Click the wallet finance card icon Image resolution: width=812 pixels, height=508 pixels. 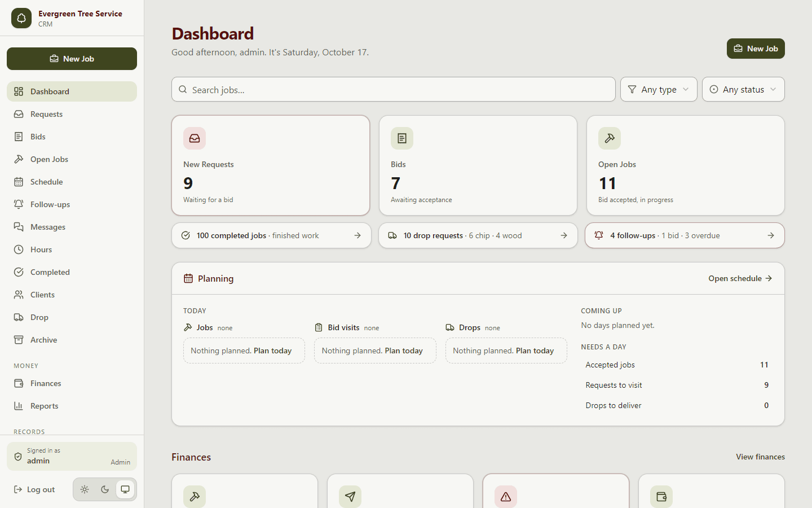tap(661, 497)
